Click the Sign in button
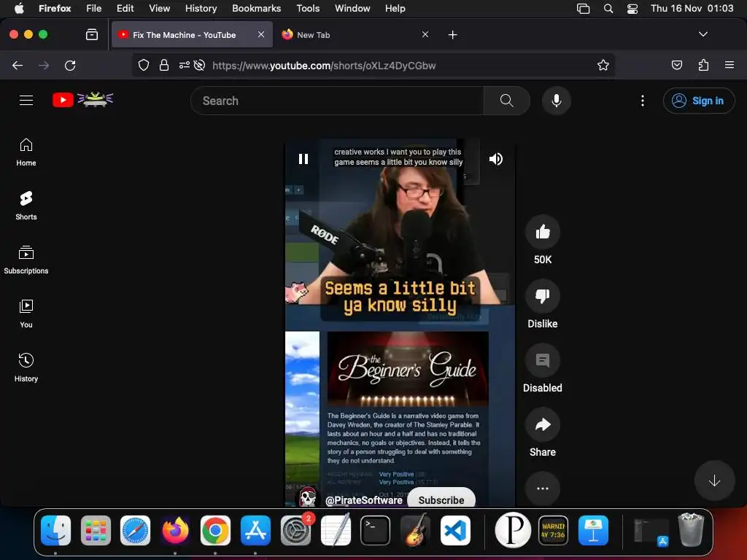This screenshot has height=560, width=747. click(x=698, y=101)
